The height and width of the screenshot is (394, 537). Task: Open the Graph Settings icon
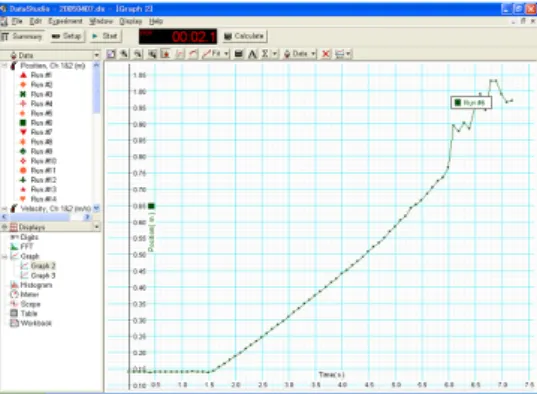pos(339,54)
